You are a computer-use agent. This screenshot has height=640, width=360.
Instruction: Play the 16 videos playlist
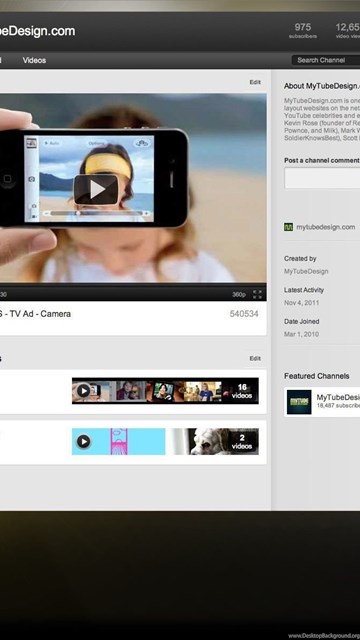pos(84,391)
